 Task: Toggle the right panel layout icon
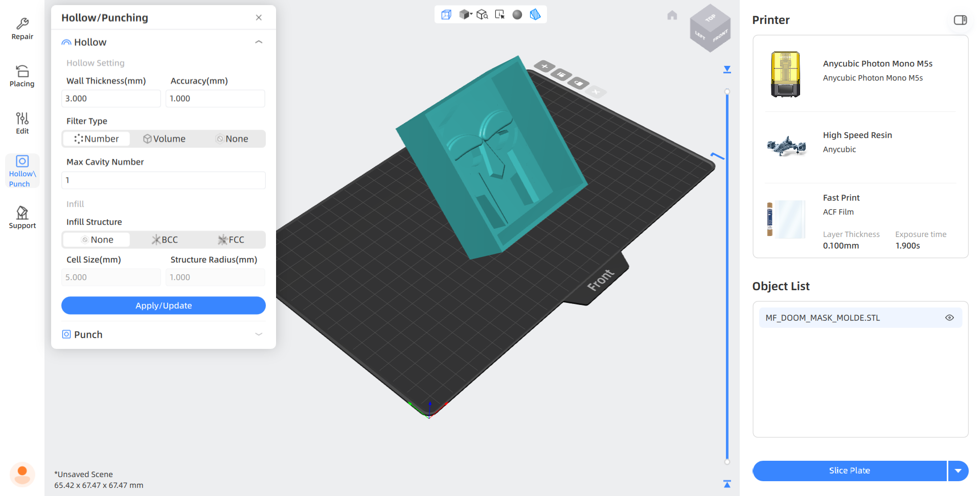tap(960, 20)
